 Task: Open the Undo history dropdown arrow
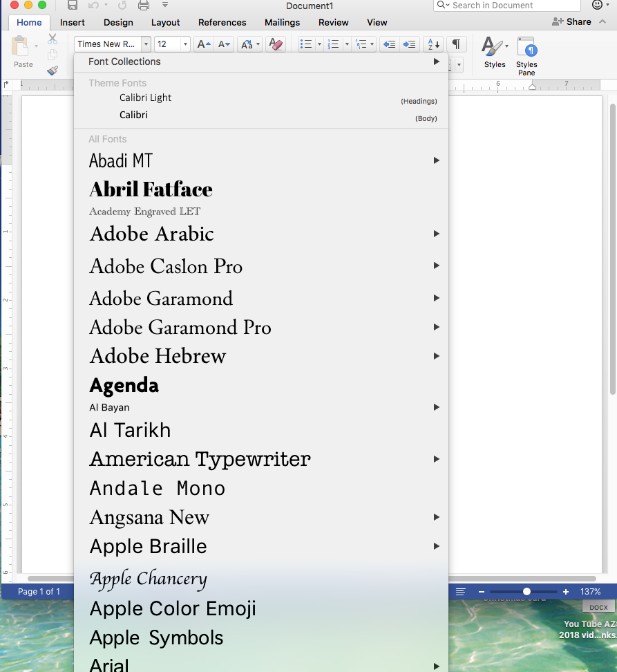point(106,5)
